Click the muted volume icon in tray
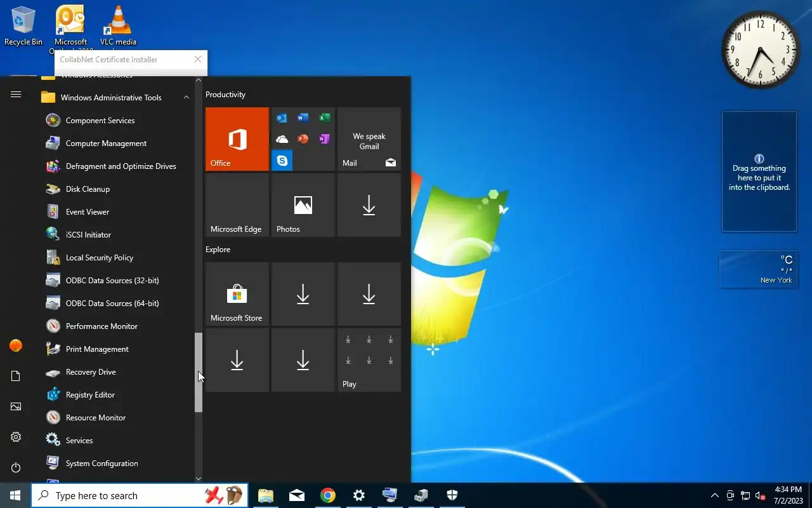 coord(761,495)
